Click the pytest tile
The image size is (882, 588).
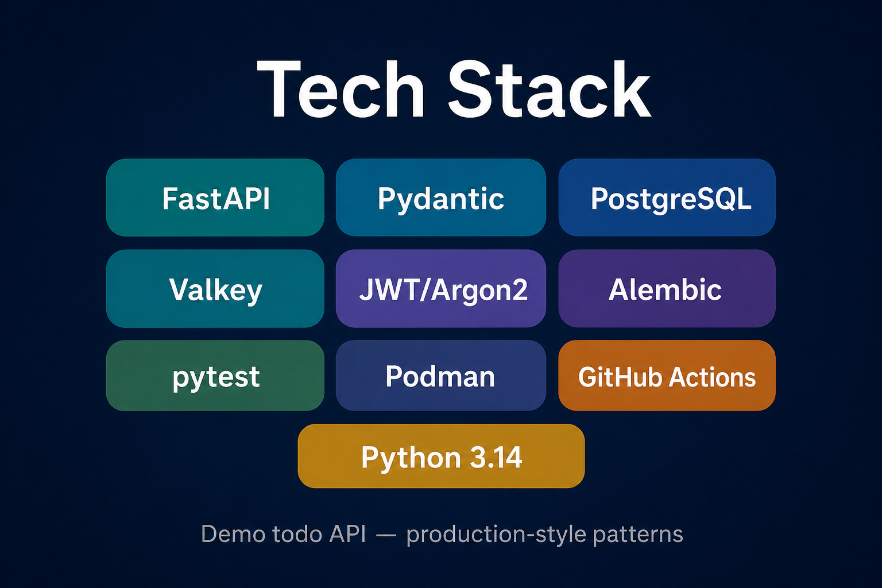pos(215,376)
